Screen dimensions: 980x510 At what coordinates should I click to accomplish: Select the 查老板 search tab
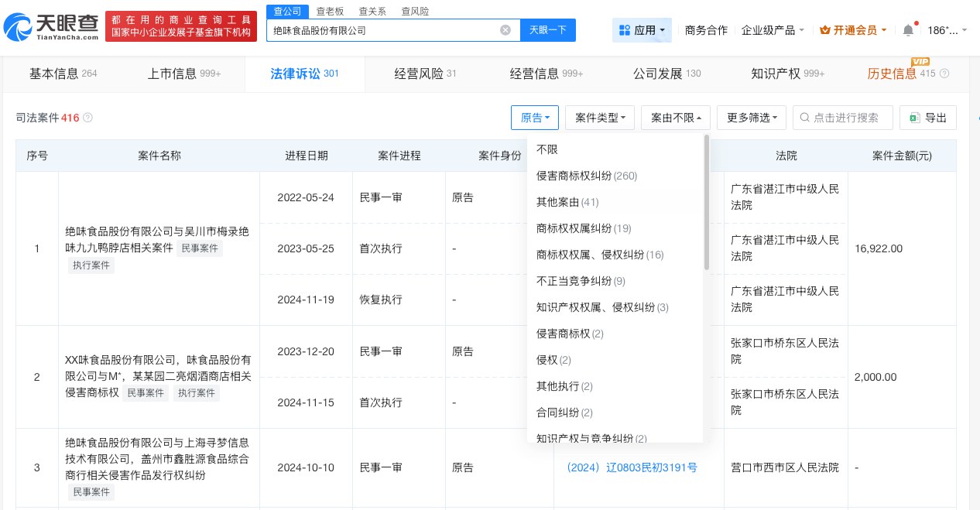pos(329,11)
